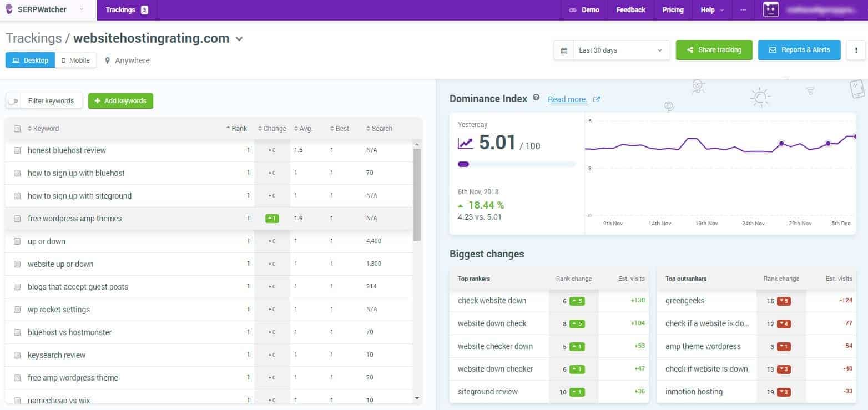Tick the checkbox for how to sign up with bluehost
The height and width of the screenshot is (410, 868).
click(17, 173)
